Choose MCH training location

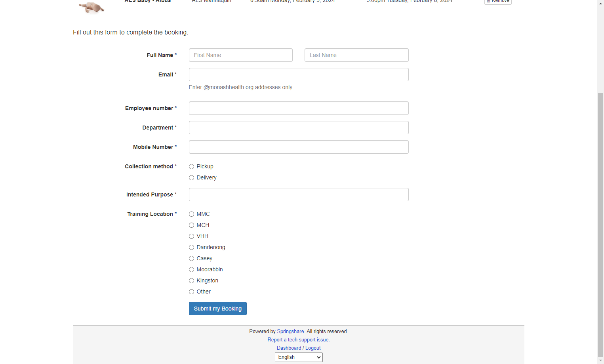pos(191,225)
